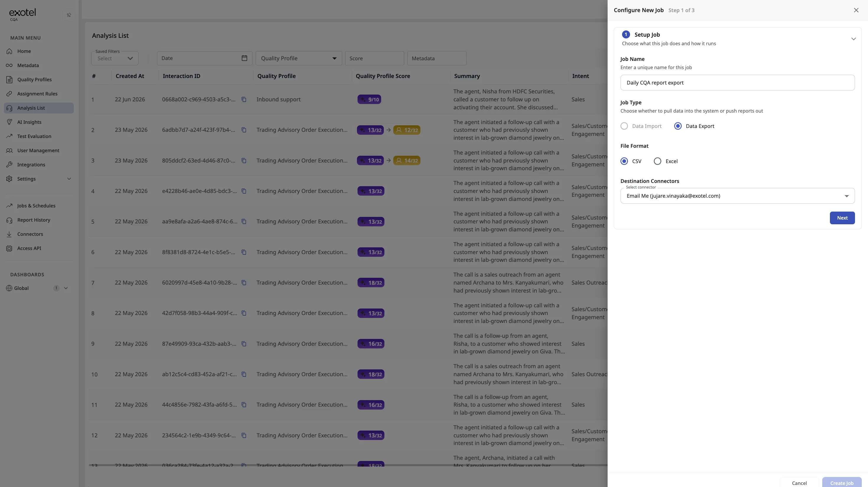This screenshot has height=487, width=868.
Task: Select the Data Import job type
Action: click(x=624, y=126)
